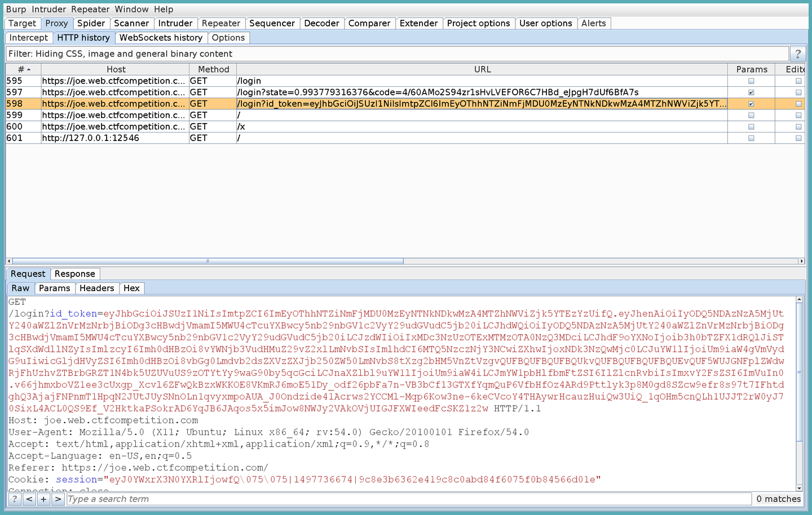Switch to the Hex view tab

point(131,288)
